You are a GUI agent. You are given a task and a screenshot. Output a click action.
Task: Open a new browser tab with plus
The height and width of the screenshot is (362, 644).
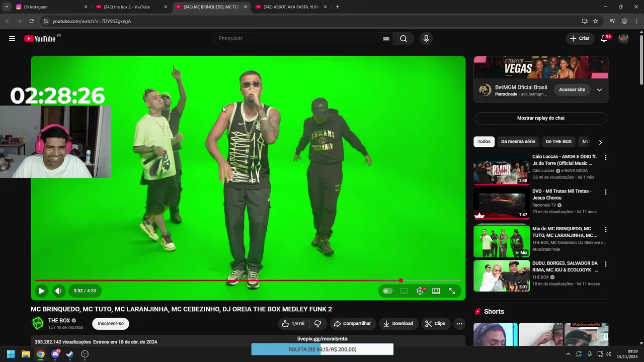[x=337, y=7]
